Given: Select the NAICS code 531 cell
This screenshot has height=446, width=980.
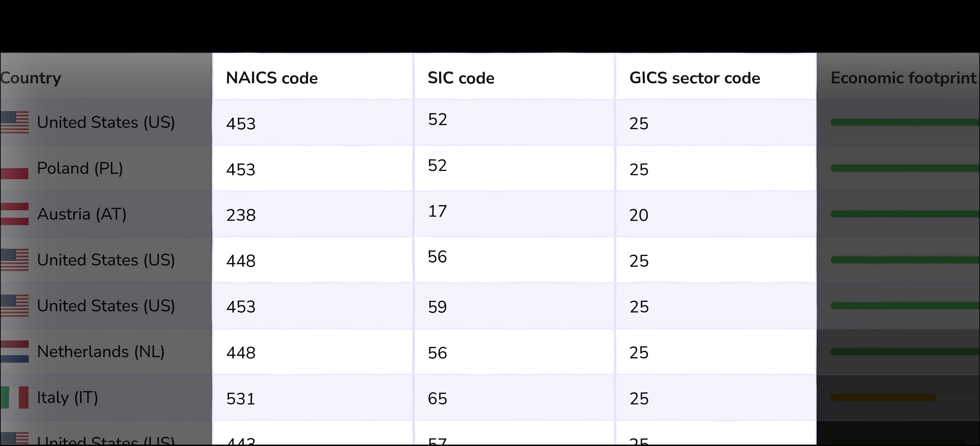Looking at the screenshot, I should coord(241,399).
